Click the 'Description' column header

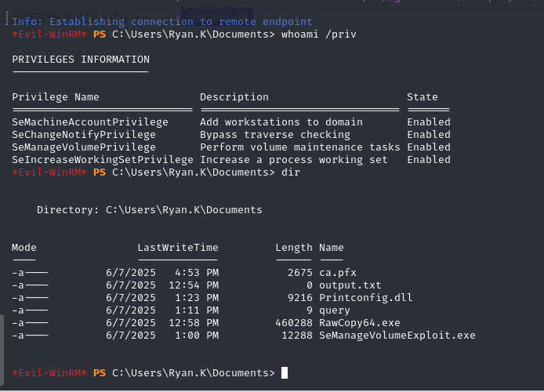point(234,97)
